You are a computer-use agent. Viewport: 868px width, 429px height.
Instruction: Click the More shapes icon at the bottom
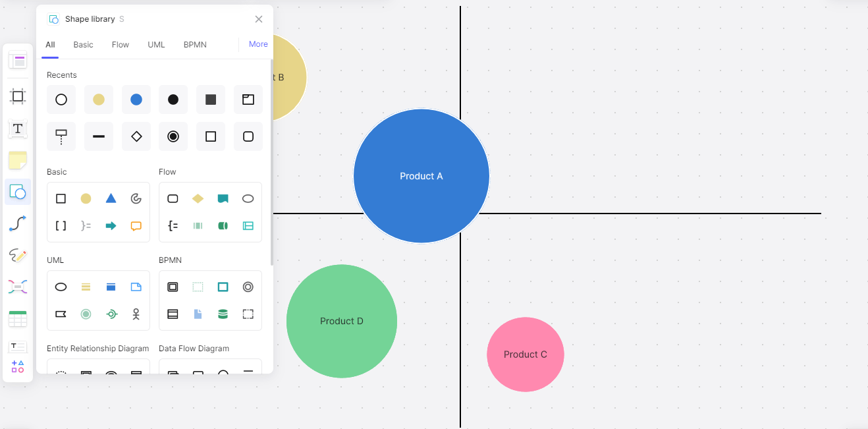(x=18, y=366)
